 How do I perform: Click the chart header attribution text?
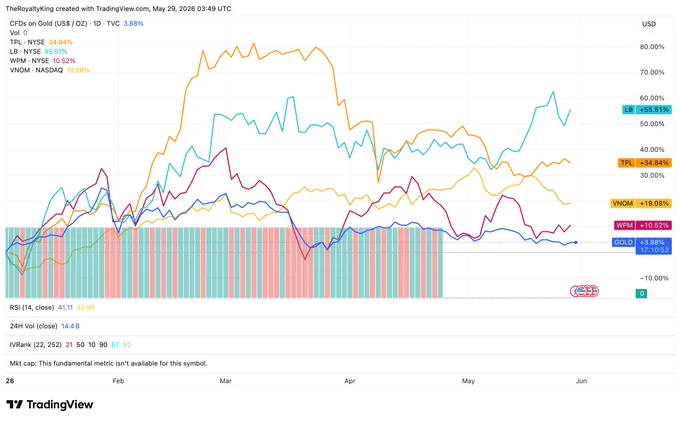coord(118,9)
